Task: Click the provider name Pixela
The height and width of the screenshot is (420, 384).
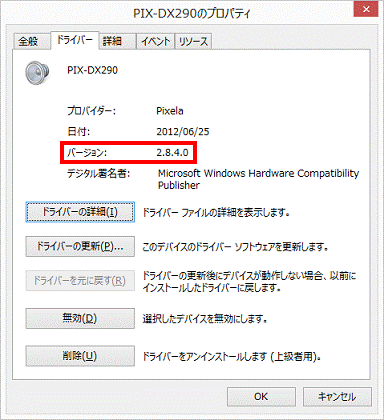Action: (170, 111)
